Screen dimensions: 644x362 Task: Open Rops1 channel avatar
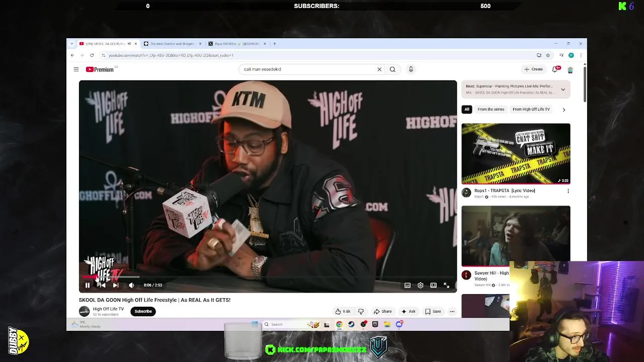(x=466, y=193)
